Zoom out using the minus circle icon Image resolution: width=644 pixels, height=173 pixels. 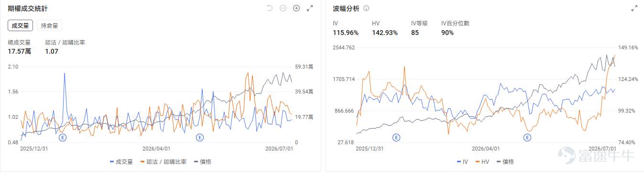[283, 9]
